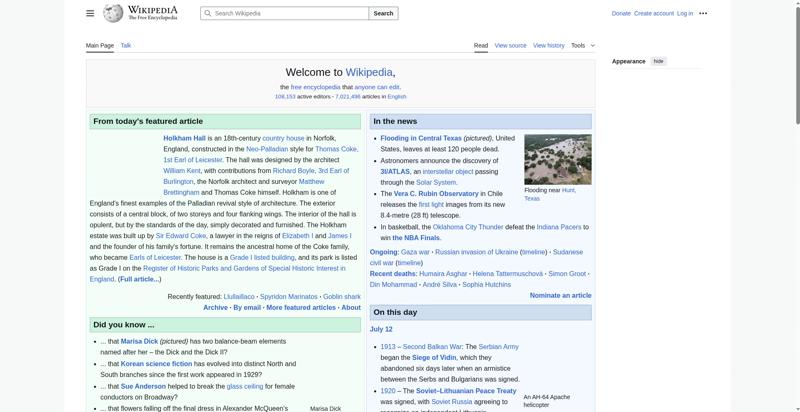Open the Russian invasion of Ukraine link
800x412 pixels.
[477, 252]
